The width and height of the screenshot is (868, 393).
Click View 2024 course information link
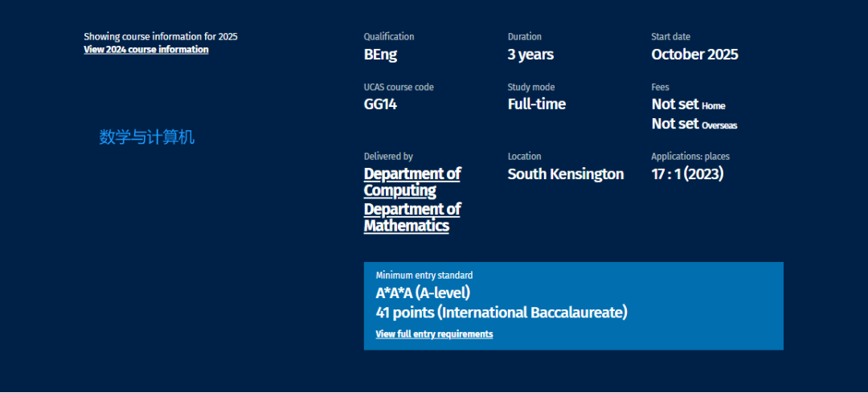(x=145, y=50)
